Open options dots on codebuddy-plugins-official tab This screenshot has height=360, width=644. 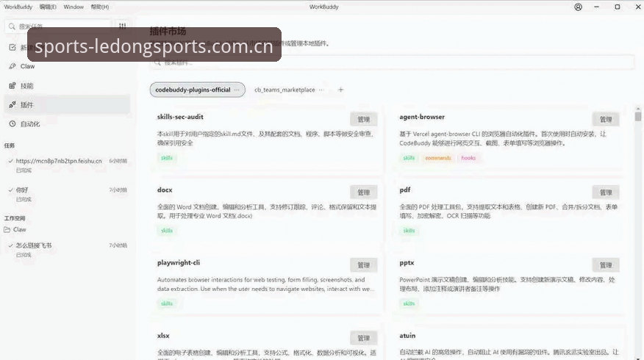coord(237,90)
